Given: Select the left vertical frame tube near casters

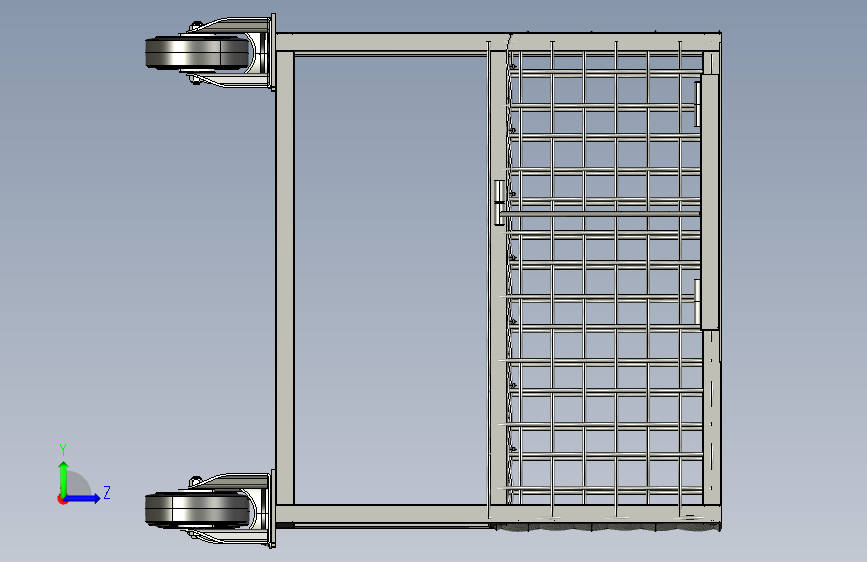Looking at the screenshot, I should pyautogui.click(x=285, y=278).
